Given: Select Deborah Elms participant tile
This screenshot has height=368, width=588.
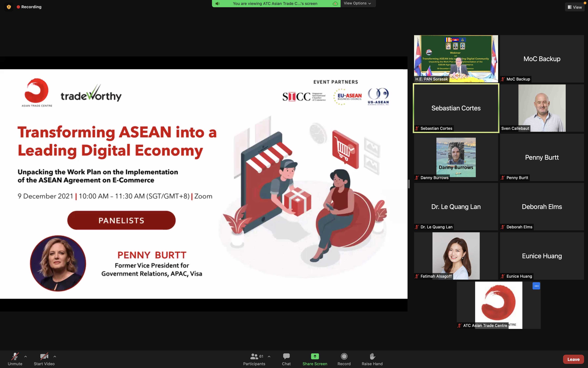Looking at the screenshot, I should tap(542, 207).
